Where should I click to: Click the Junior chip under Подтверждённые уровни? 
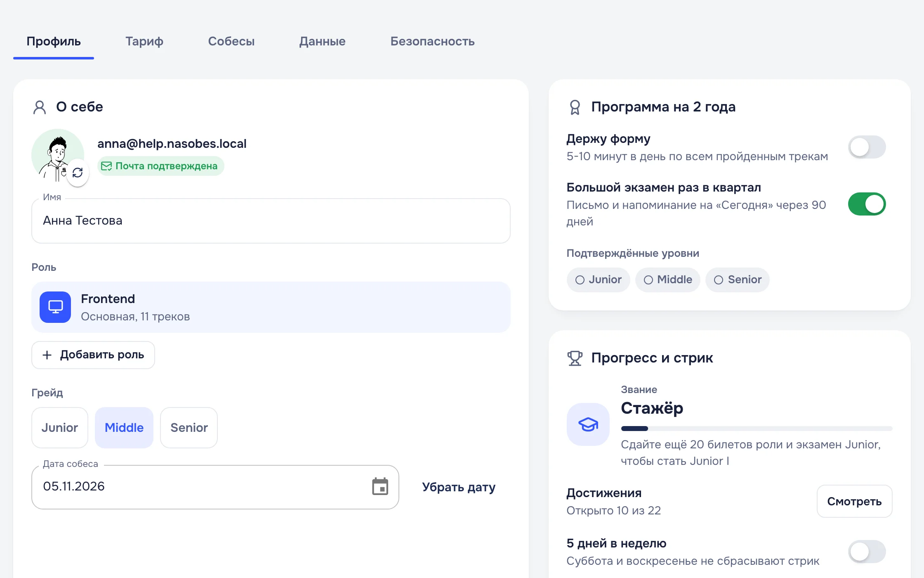coord(598,280)
